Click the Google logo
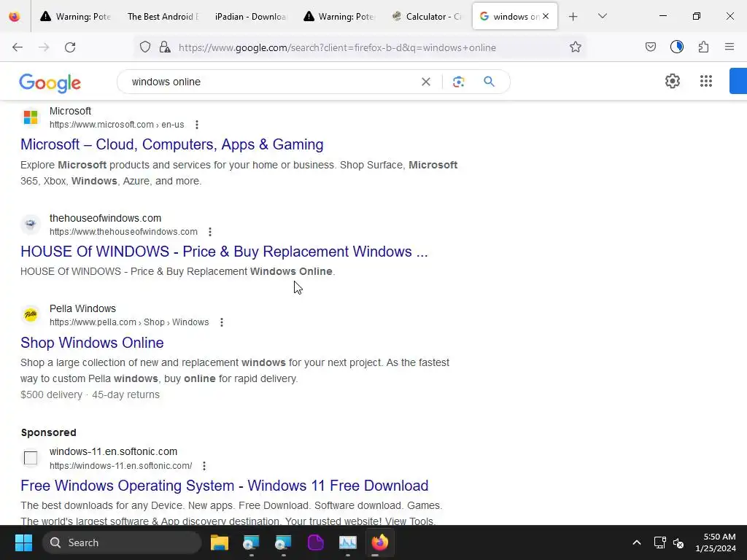Image resolution: width=747 pixels, height=560 pixels. pyautogui.click(x=50, y=83)
